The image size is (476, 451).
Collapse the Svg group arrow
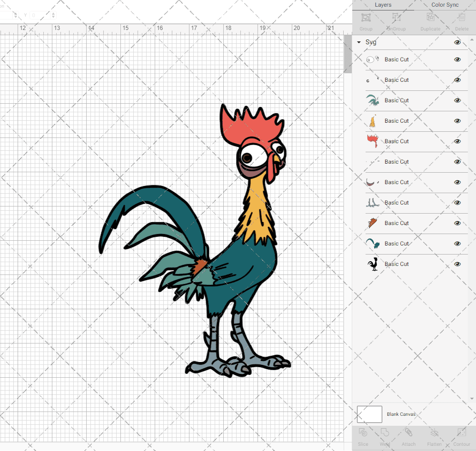point(359,42)
